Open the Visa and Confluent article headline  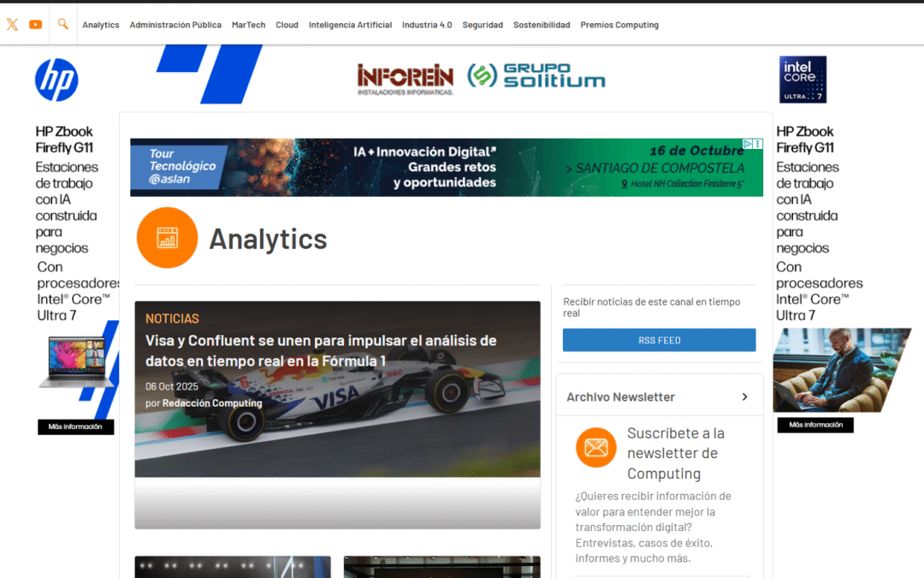click(x=321, y=351)
